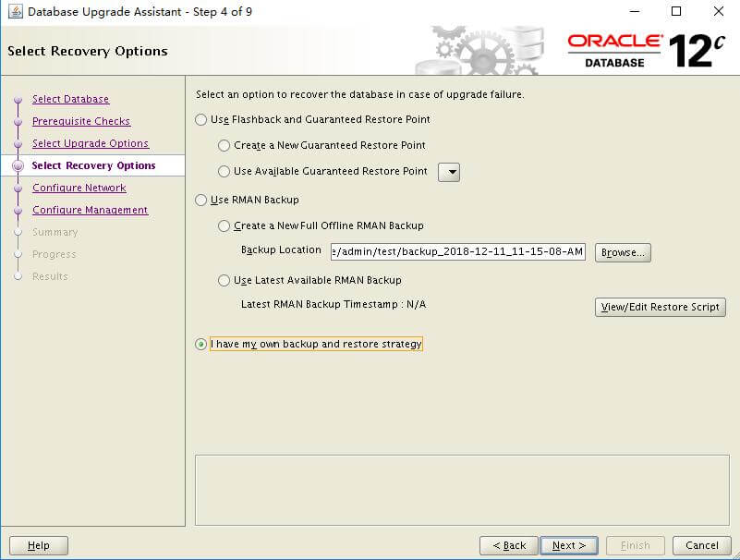Proceed with the Next button
Screen dimensions: 740x560
(569, 546)
